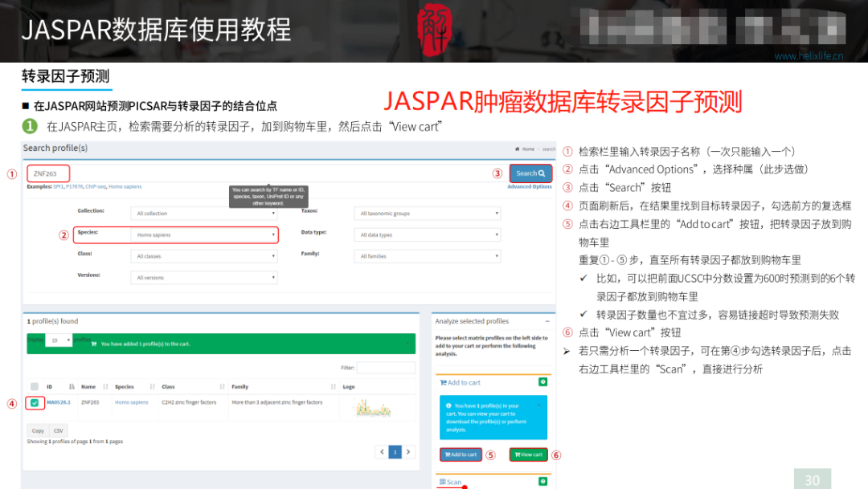Click the "1 profile(s) found" heading
Image resolution: width=868 pixels, height=489 pixels.
[52, 321]
